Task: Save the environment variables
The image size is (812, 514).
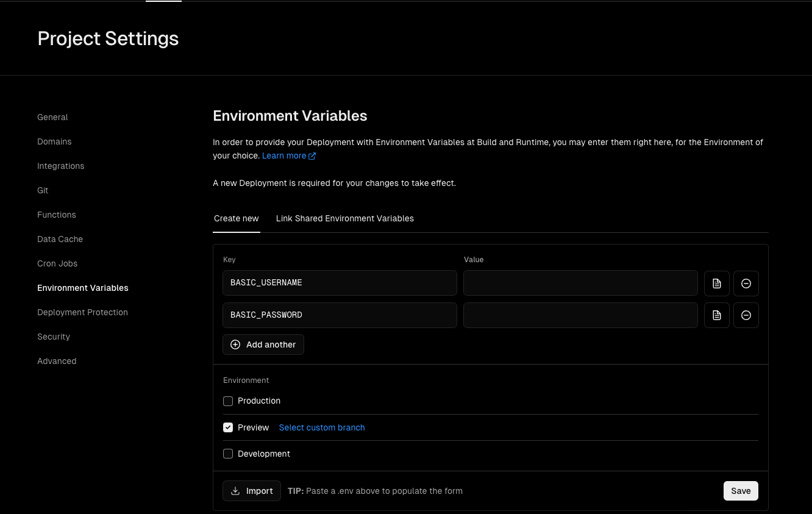Action: [x=741, y=491]
